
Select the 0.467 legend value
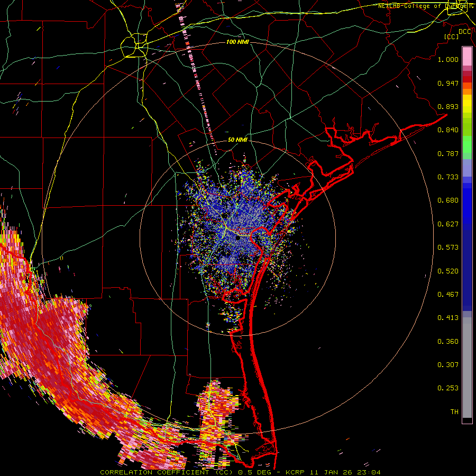coord(448,295)
